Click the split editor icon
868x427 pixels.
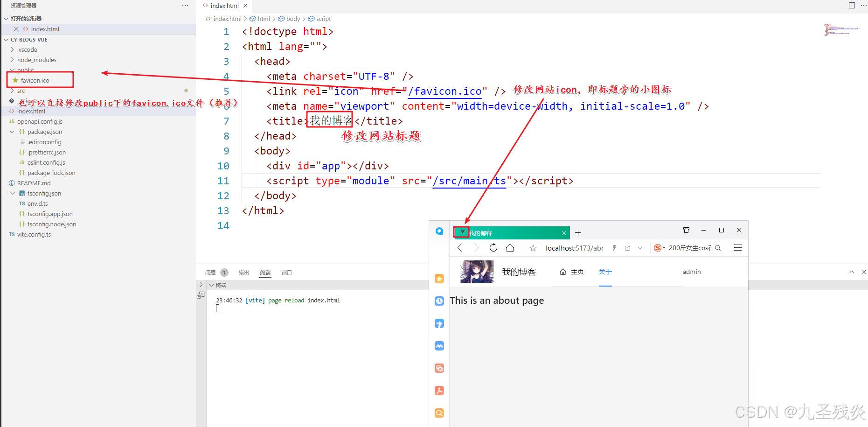click(x=852, y=6)
